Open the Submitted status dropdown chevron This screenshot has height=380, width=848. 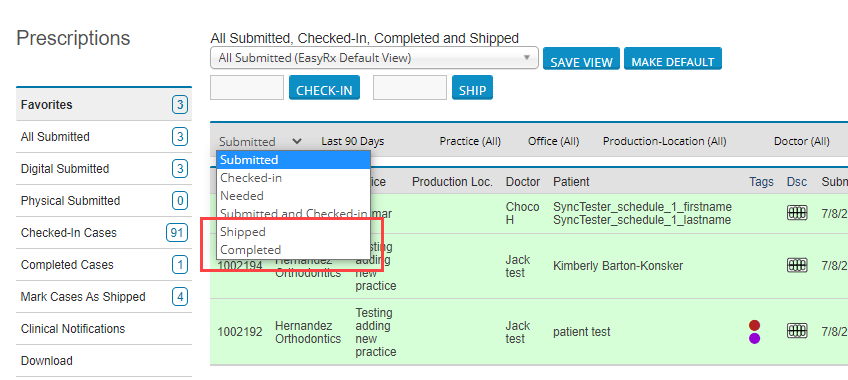click(x=297, y=142)
